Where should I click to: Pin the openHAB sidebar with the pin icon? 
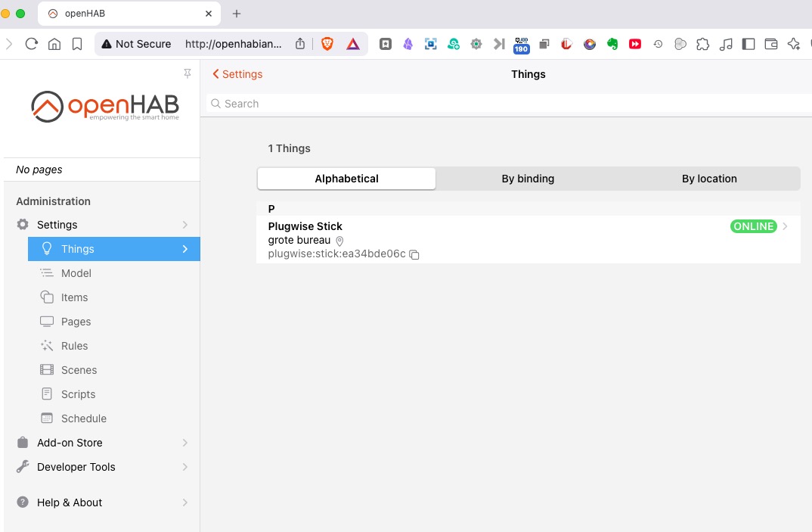point(188,73)
